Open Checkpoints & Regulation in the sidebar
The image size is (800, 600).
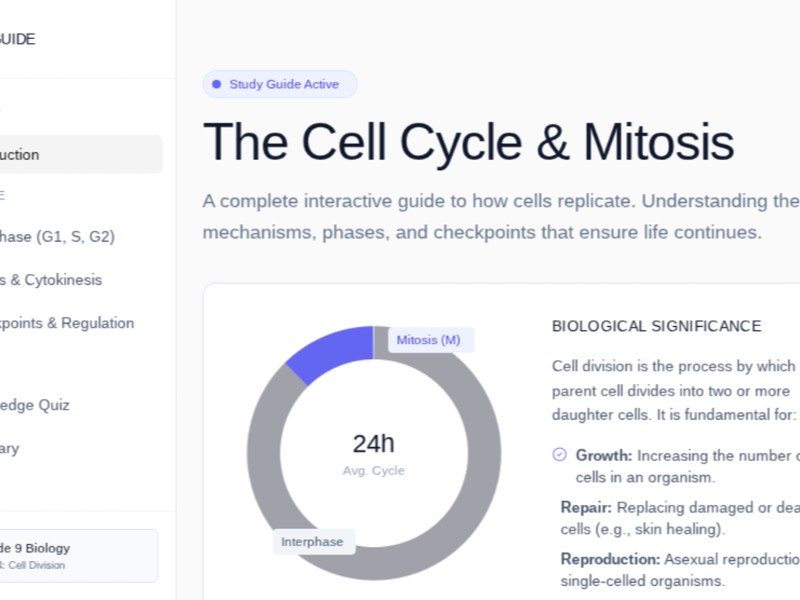pyautogui.click(x=68, y=323)
